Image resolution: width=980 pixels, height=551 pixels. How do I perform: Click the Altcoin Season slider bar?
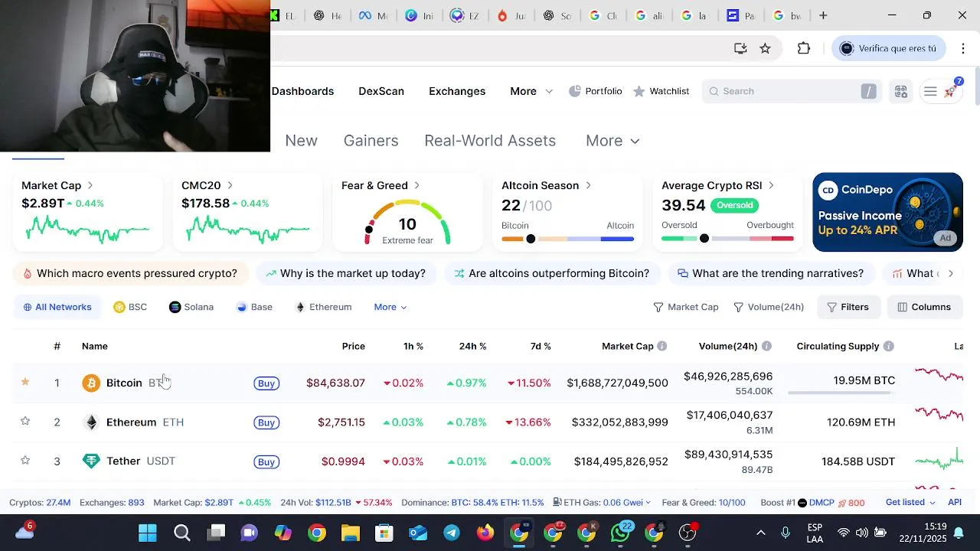567,239
